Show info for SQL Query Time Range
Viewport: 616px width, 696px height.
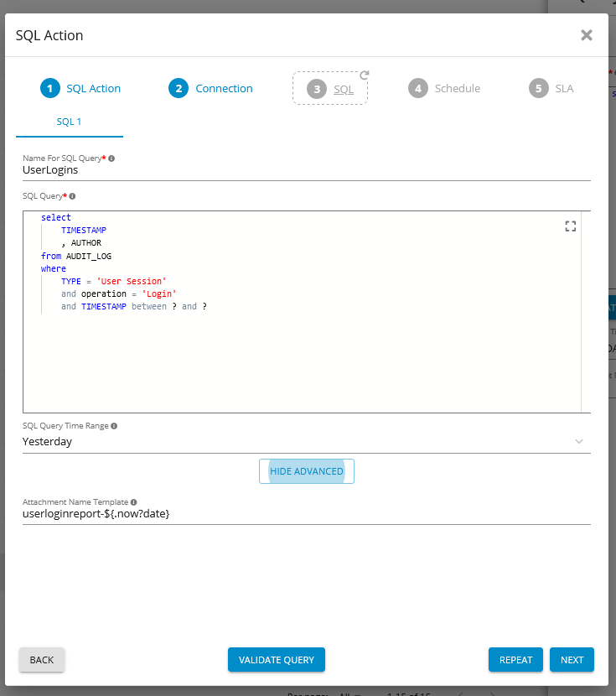(114, 426)
